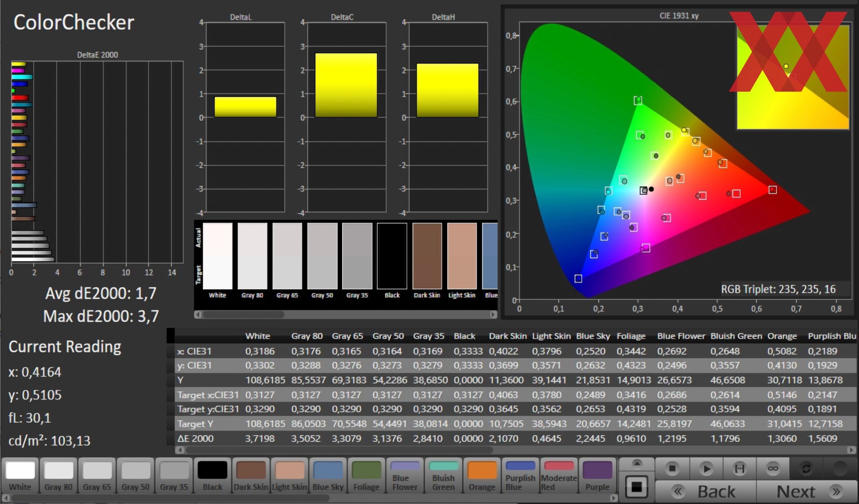The width and height of the screenshot is (859, 504).
Task: Click the DeltaC yellow bar
Action: tap(346, 85)
